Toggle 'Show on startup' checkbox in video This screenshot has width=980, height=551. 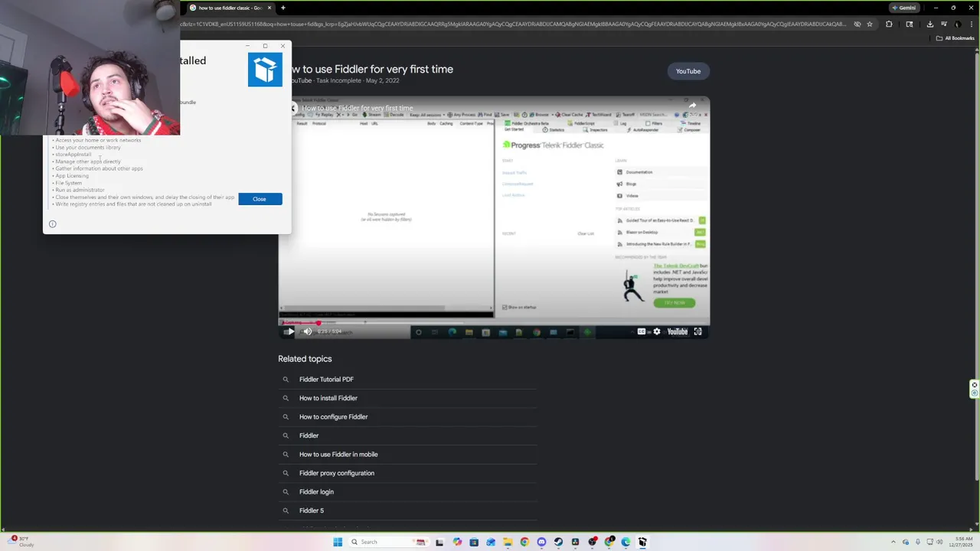tap(505, 307)
